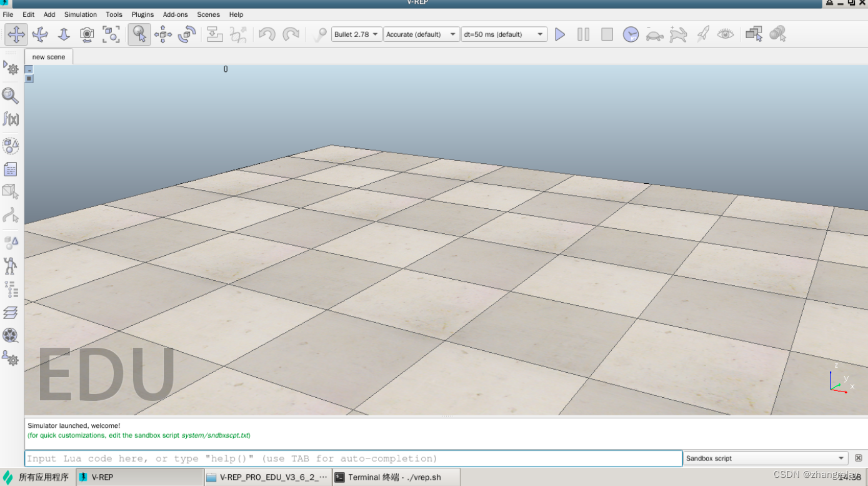The height and width of the screenshot is (486, 868).
Task: Open the scene selector icon
Action: [778, 34]
